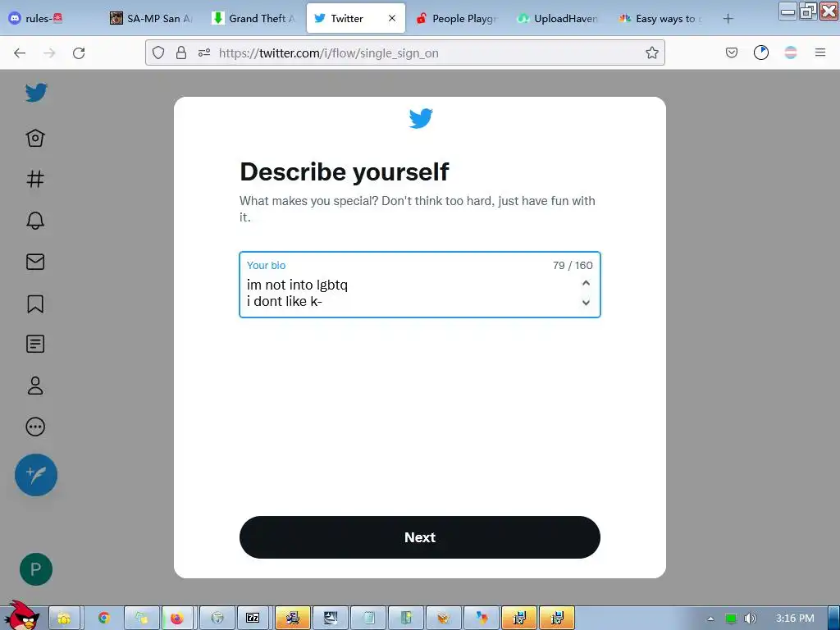Open Notifications bell icon
The width and height of the screenshot is (840, 630).
(35, 220)
